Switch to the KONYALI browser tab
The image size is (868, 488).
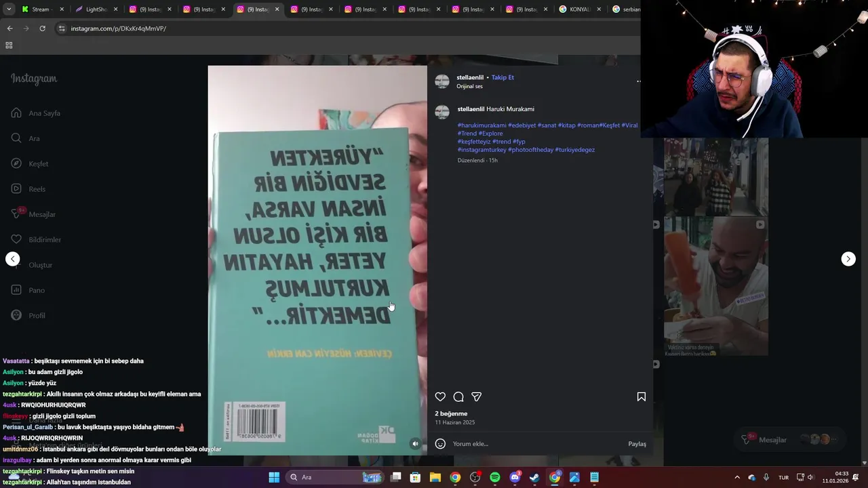point(579,9)
